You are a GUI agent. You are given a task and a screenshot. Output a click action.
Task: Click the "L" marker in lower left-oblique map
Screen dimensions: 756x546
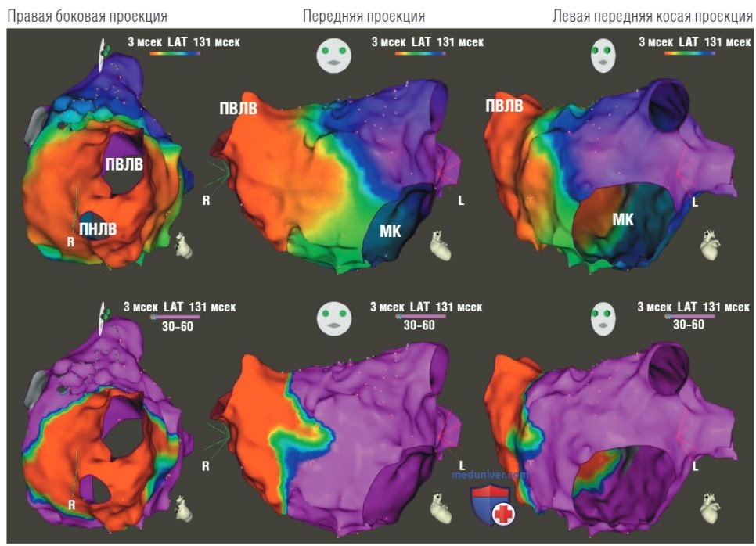tap(695, 466)
